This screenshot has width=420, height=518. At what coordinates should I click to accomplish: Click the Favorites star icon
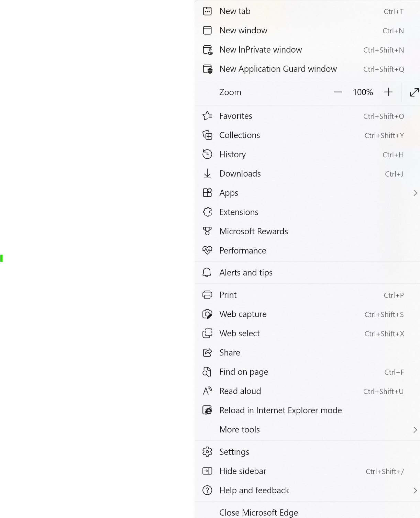pos(207,116)
